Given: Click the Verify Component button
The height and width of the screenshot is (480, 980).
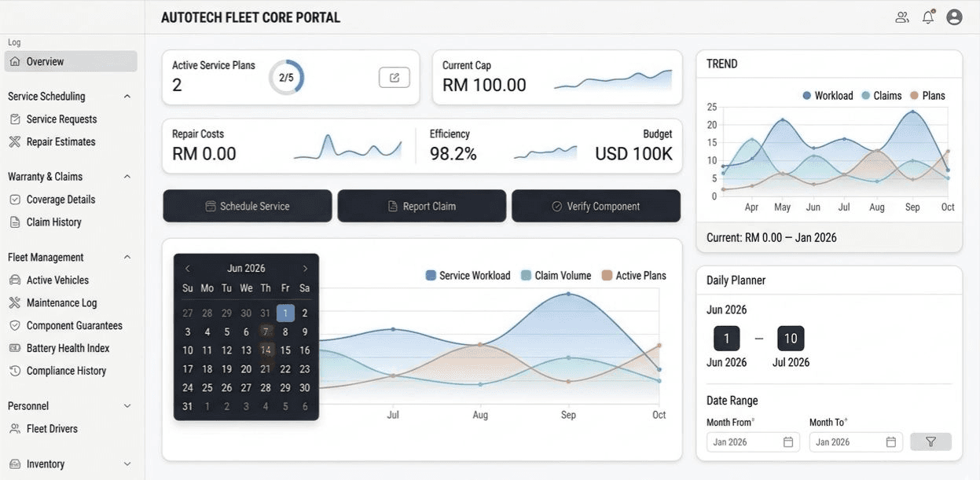Looking at the screenshot, I should coord(596,206).
